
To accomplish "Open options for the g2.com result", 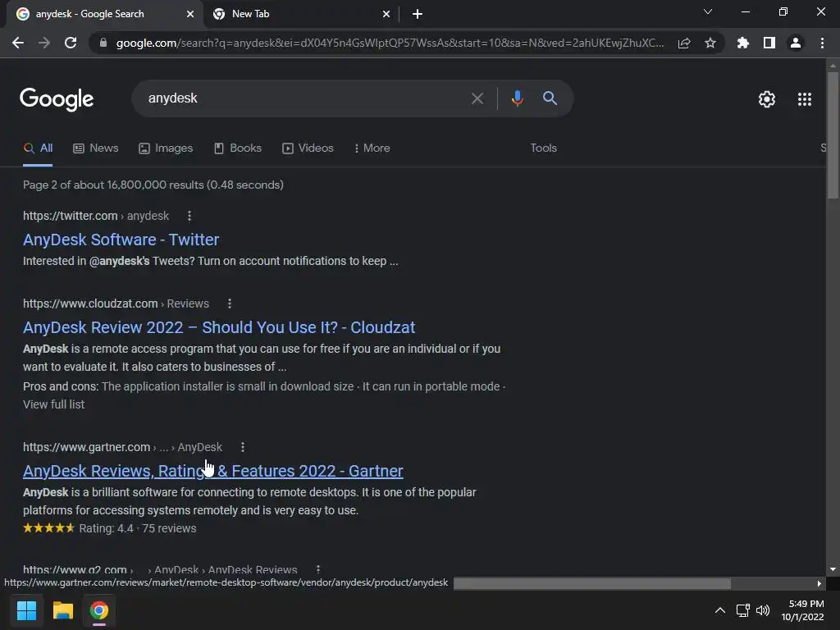I will pyautogui.click(x=318, y=569).
